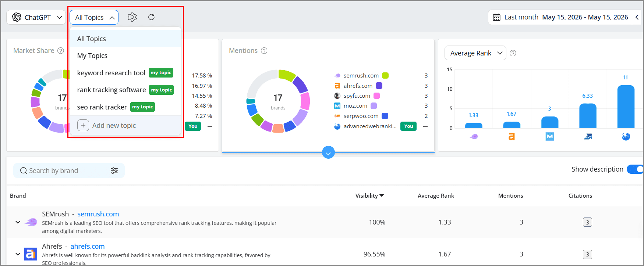Viewport: 644px width, 266px height.
Task: Click the plus icon for Add new topic
Action: (x=83, y=126)
